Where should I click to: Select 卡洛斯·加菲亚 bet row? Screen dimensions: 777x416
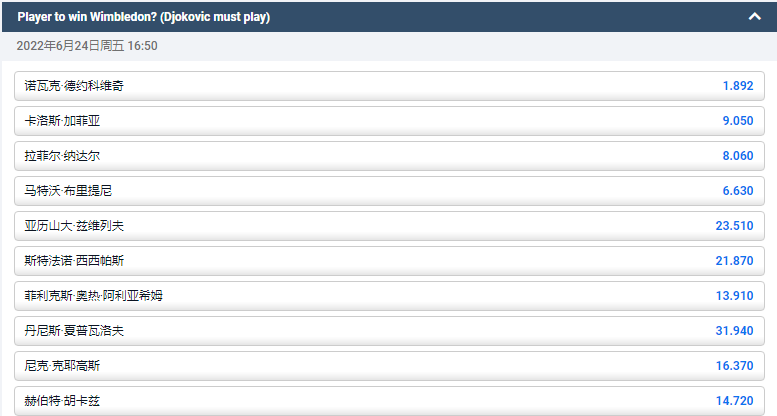63,121
